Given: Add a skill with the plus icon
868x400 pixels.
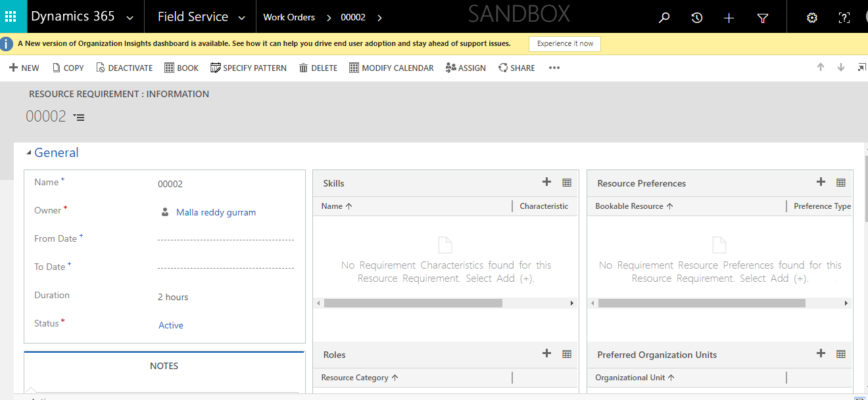Looking at the screenshot, I should [546, 182].
